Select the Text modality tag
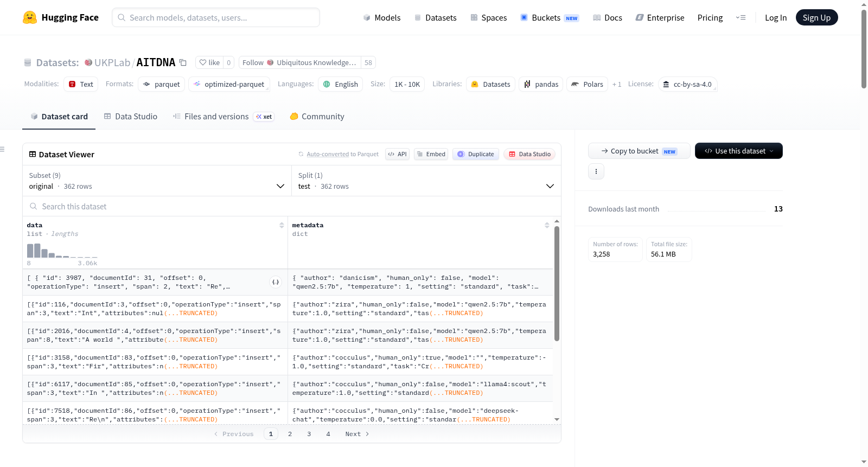 [81, 84]
